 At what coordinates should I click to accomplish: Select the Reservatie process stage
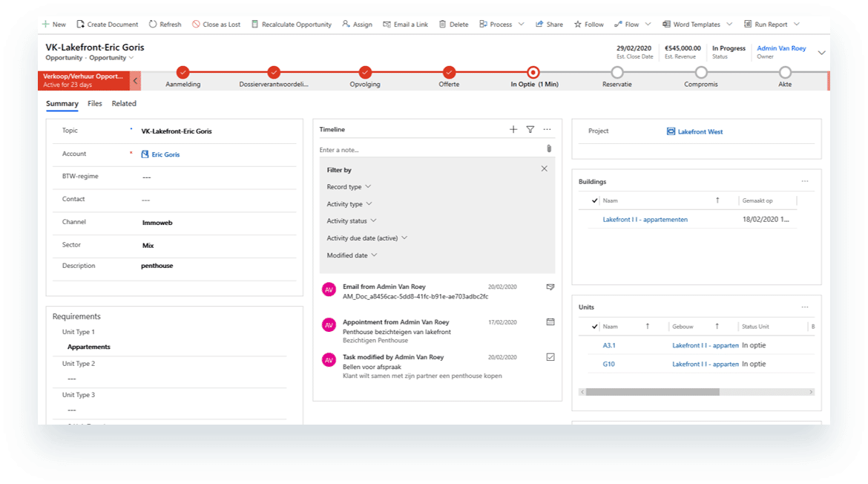click(617, 73)
